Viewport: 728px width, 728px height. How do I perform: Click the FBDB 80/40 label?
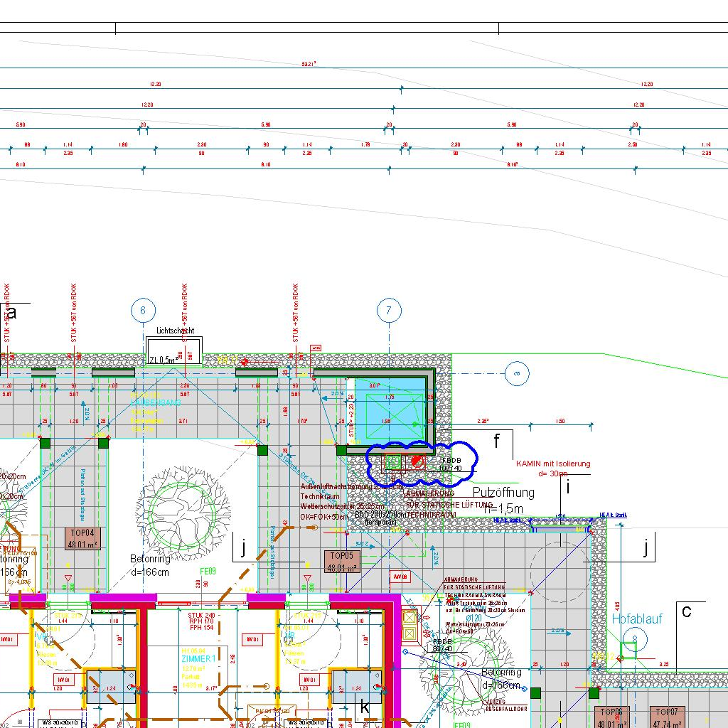click(442, 646)
